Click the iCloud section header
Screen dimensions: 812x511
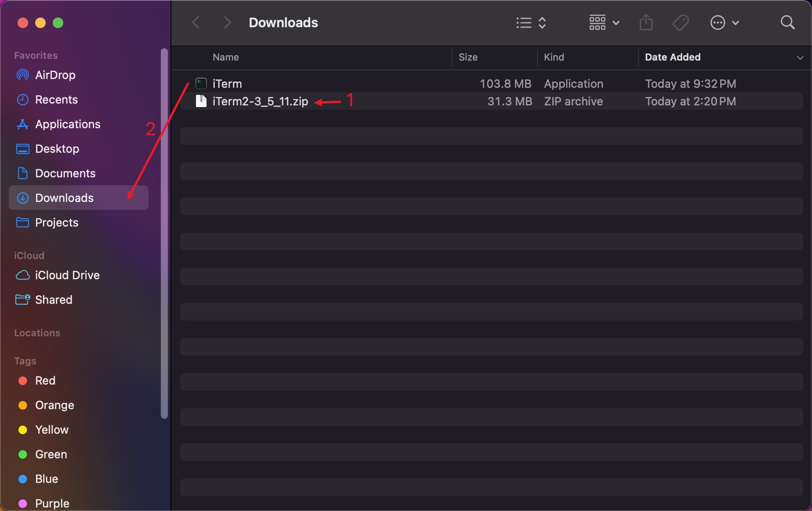point(29,255)
